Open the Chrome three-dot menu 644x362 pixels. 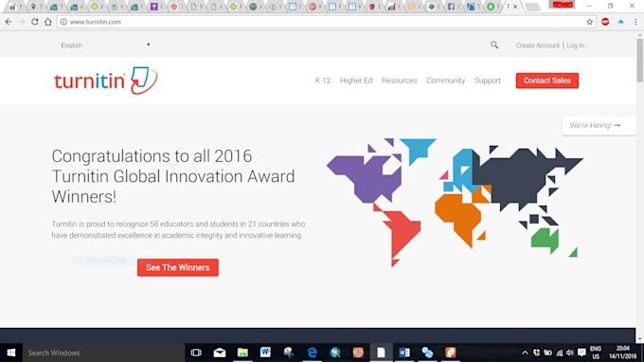tap(635, 22)
